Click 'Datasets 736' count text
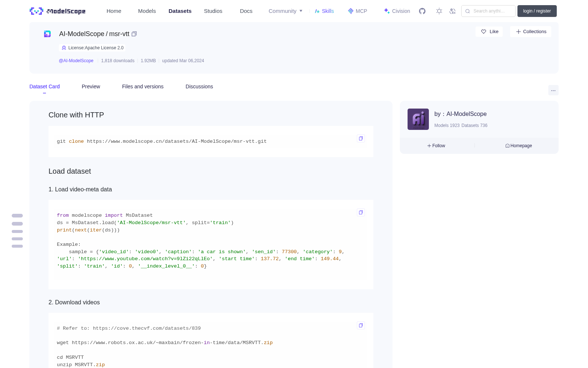The height and width of the screenshot is (368, 588). coord(474,125)
